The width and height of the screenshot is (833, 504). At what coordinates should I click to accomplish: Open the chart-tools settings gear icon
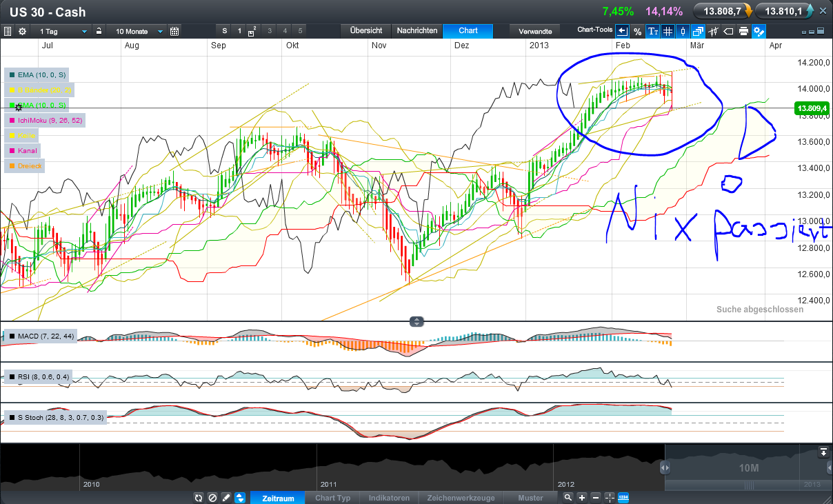pyautogui.click(x=759, y=31)
